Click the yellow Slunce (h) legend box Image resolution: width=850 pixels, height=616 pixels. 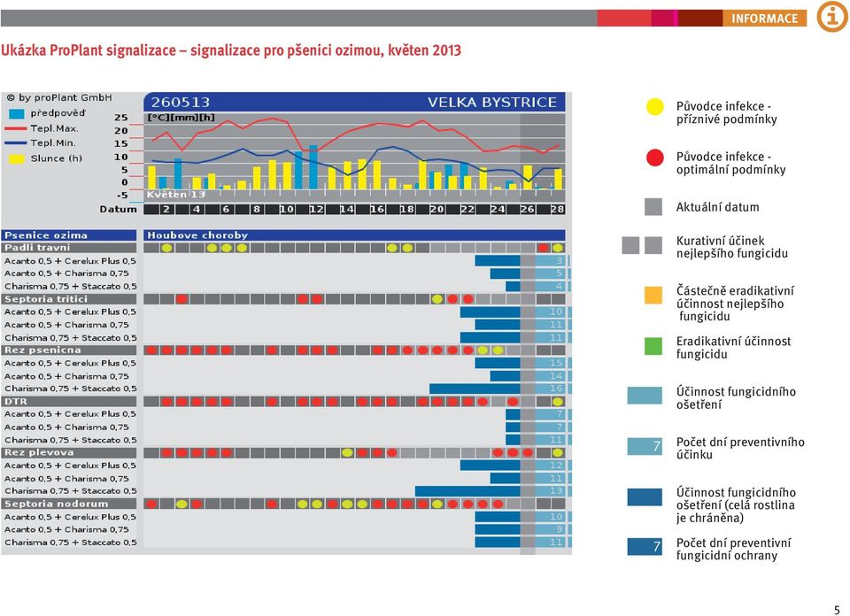click(x=17, y=158)
